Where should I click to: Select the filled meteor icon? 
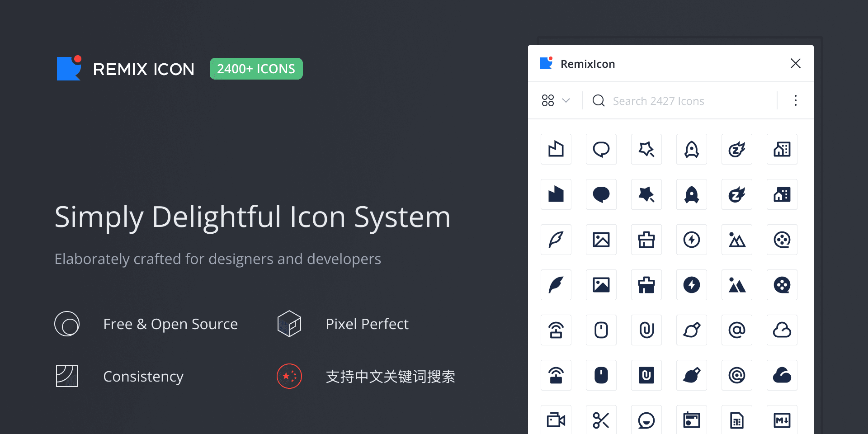click(x=737, y=194)
